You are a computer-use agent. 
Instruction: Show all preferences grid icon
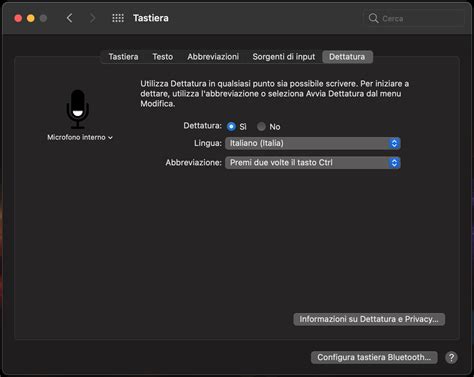[118, 18]
